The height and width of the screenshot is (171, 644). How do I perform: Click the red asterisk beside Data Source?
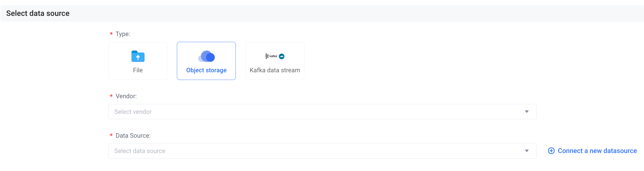pos(111,136)
